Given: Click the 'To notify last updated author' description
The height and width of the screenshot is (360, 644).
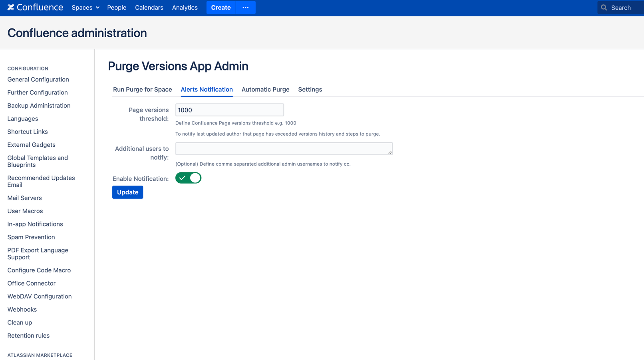Looking at the screenshot, I should click(278, 134).
